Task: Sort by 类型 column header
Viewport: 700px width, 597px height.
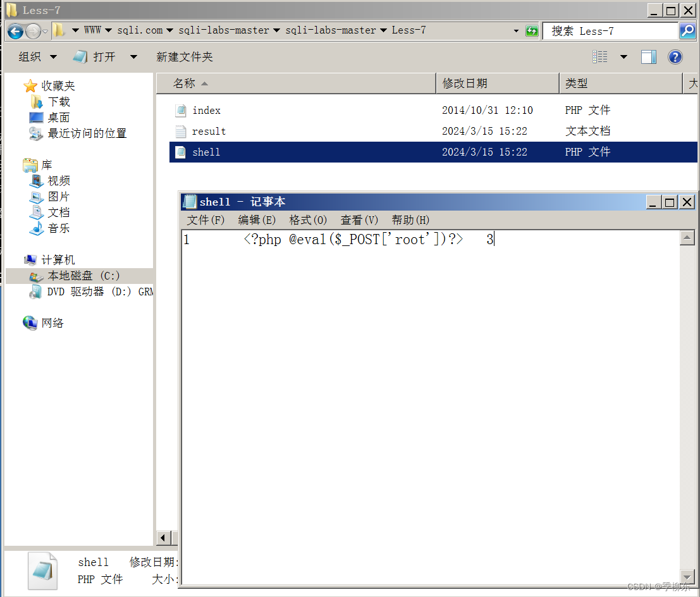Action: (x=621, y=83)
